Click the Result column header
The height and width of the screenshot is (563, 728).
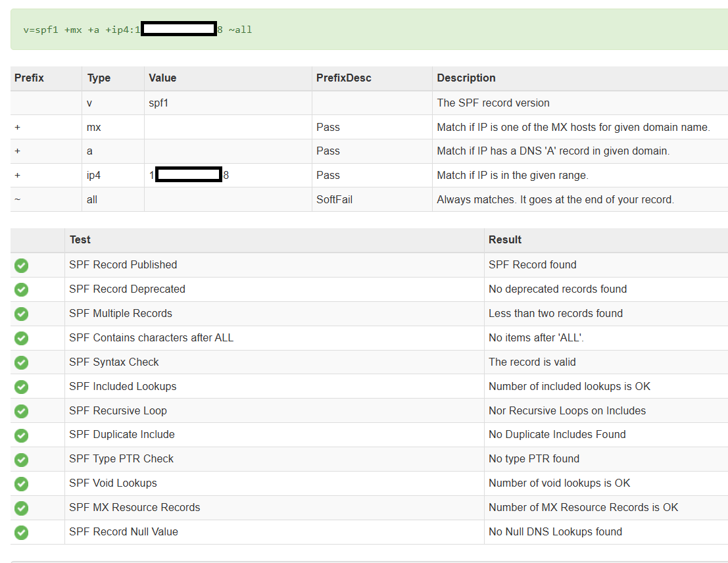pos(505,240)
